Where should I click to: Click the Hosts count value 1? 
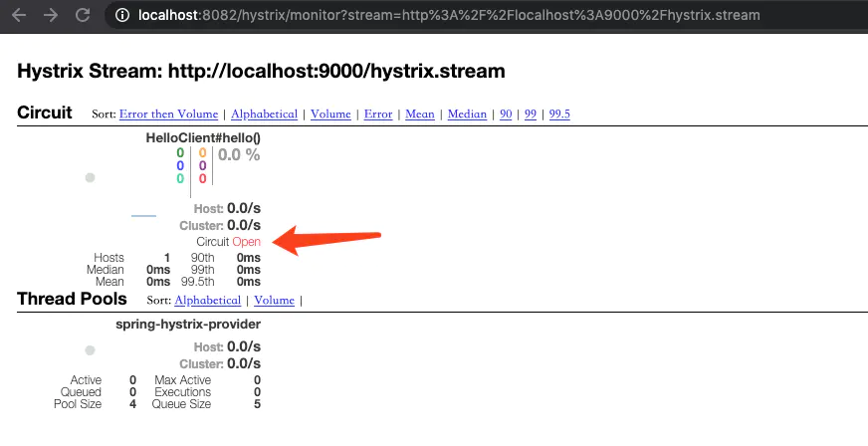(x=167, y=258)
